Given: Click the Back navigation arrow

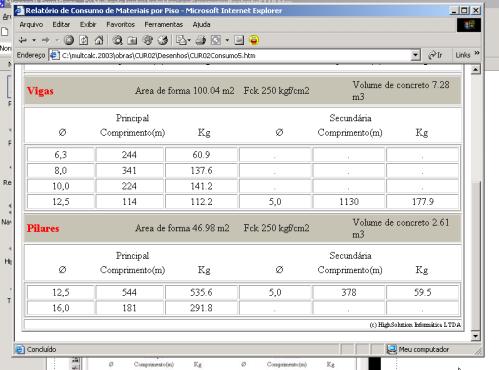Looking at the screenshot, I should tap(23, 41).
